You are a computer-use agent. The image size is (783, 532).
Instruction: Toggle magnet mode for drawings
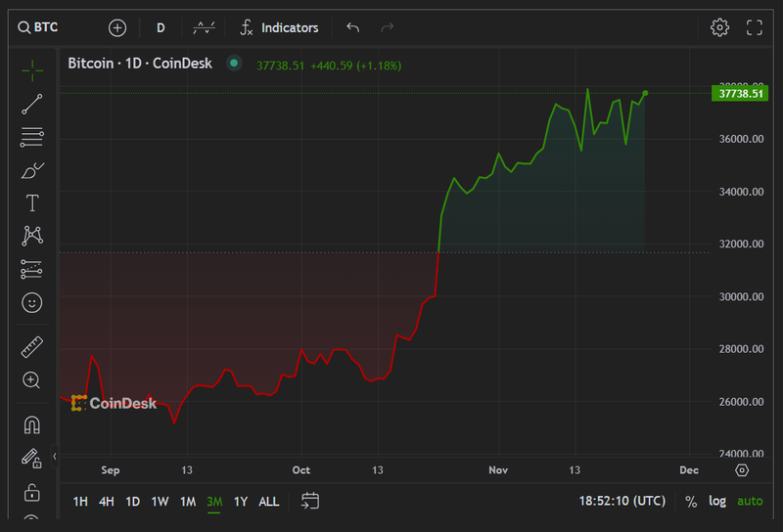(x=31, y=424)
